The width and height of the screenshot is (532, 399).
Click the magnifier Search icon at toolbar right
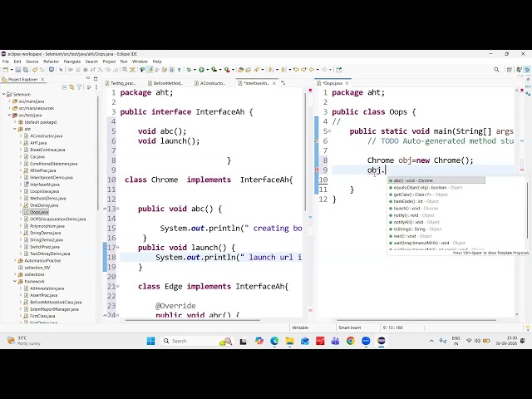click(x=496, y=70)
